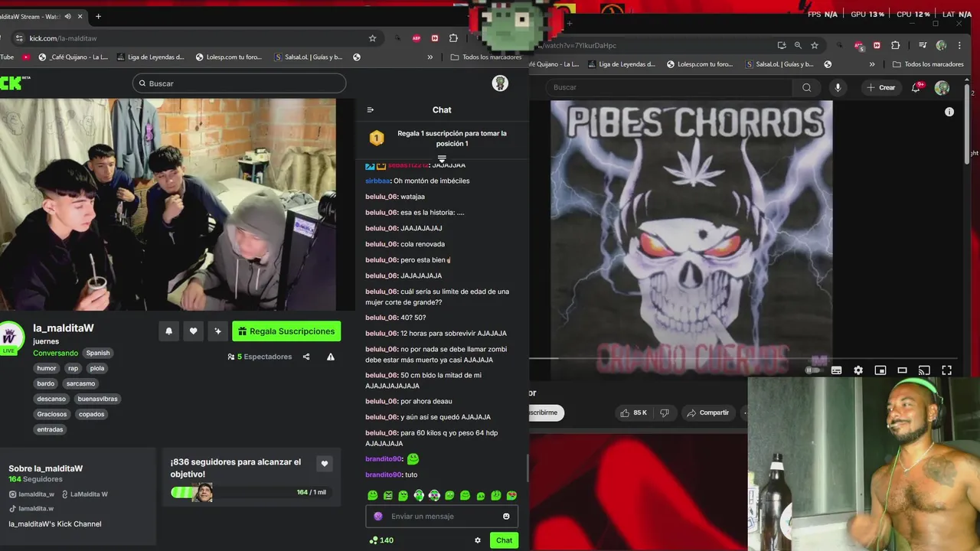Open YouTube account avatar menu
The width and height of the screenshot is (980, 551).
pyautogui.click(x=942, y=87)
